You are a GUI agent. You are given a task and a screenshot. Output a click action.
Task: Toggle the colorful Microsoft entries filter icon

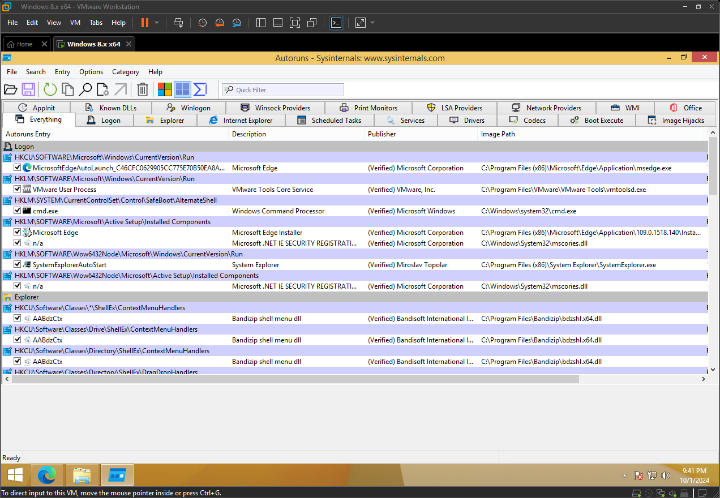point(164,90)
